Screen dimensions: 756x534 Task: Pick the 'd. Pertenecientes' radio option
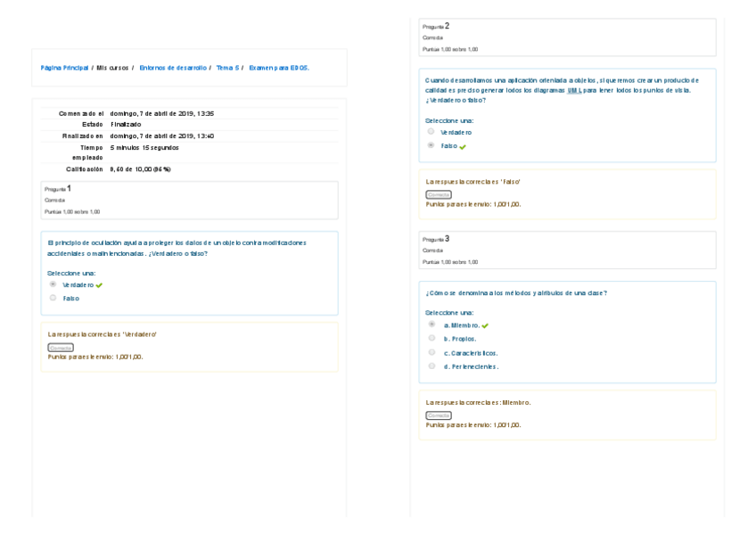click(432, 366)
